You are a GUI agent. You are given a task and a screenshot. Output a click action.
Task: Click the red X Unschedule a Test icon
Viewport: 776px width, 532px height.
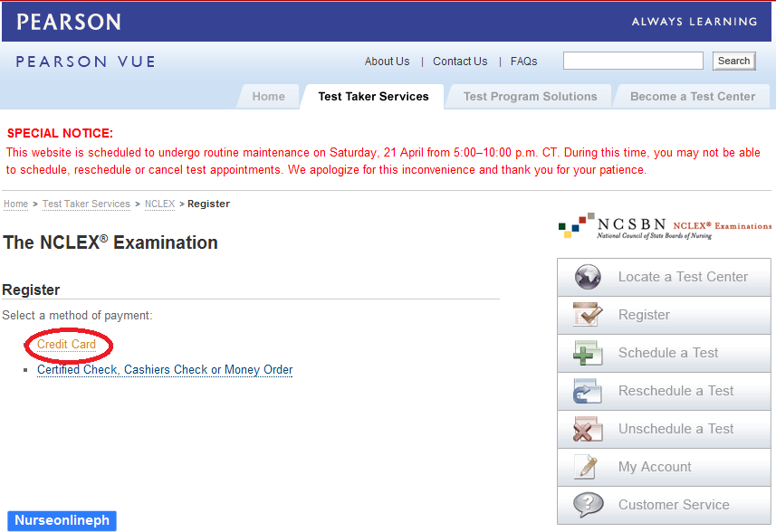(x=588, y=429)
